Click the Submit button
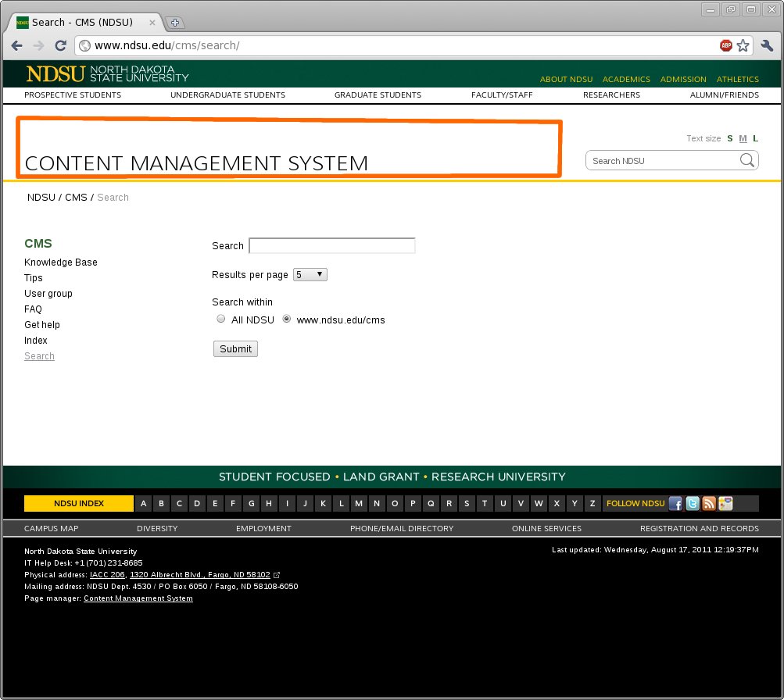The width and height of the screenshot is (784, 700). (235, 349)
